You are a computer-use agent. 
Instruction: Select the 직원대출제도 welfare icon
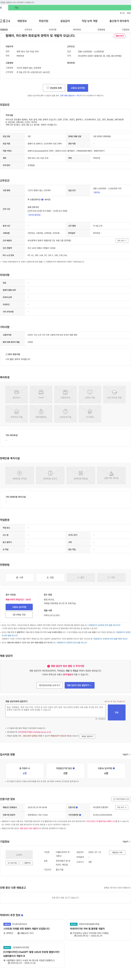click(x=41, y=414)
